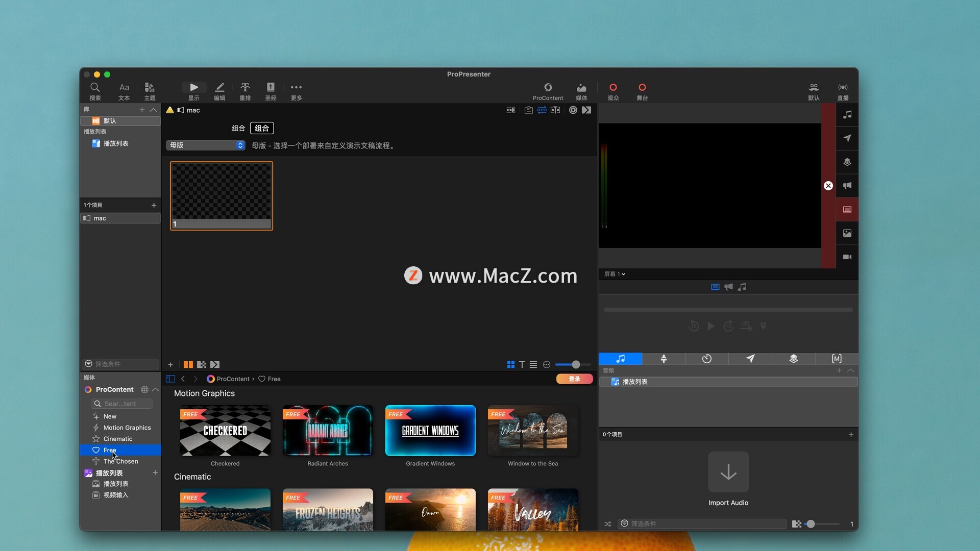Click the library filter (筛选条件) field

[121, 364]
